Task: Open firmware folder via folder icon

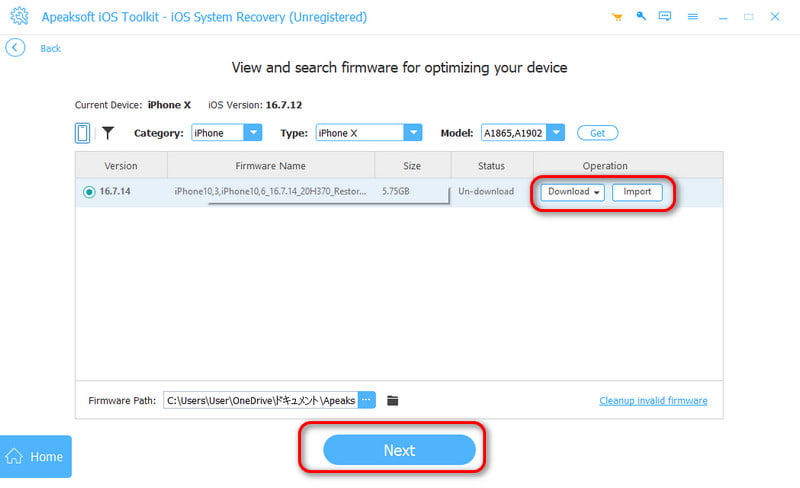Action: [393, 400]
